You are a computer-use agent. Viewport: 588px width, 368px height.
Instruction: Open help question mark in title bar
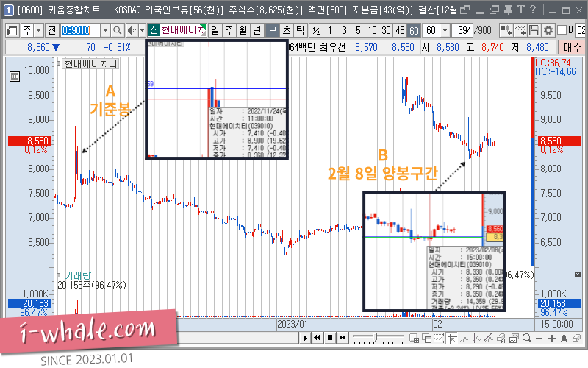533,10
